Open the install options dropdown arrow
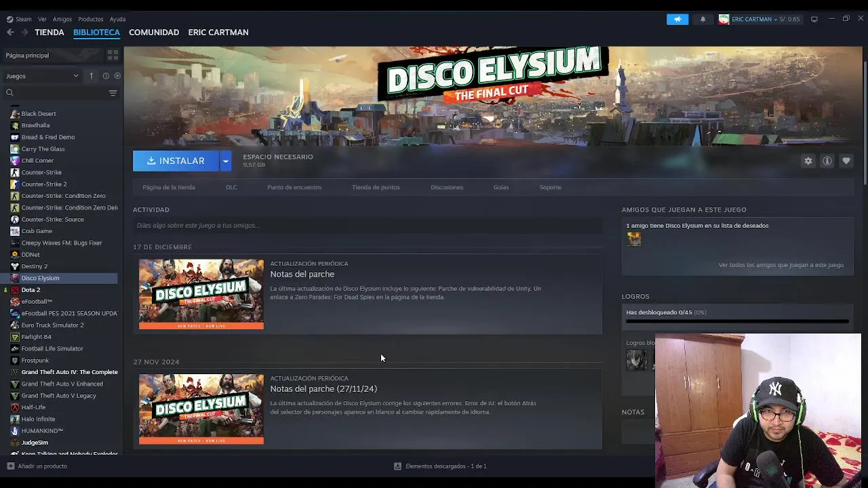868x488 pixels. (x=226, y=161)
